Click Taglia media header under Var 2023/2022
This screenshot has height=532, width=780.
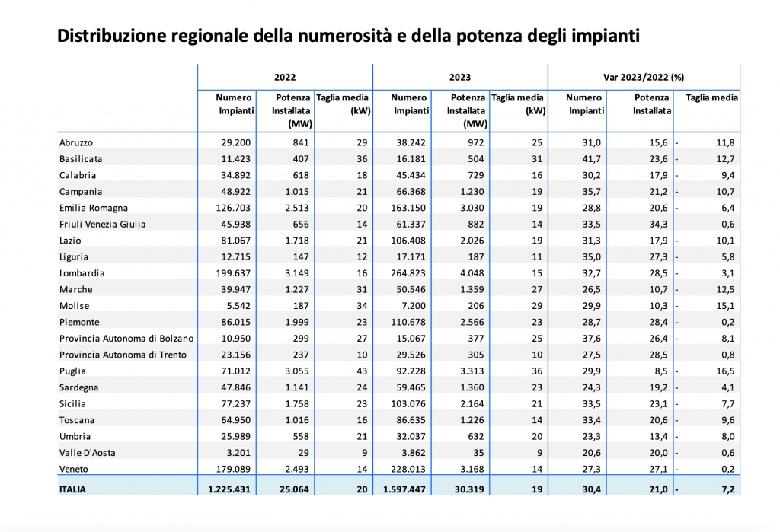[x=712, y=98]
